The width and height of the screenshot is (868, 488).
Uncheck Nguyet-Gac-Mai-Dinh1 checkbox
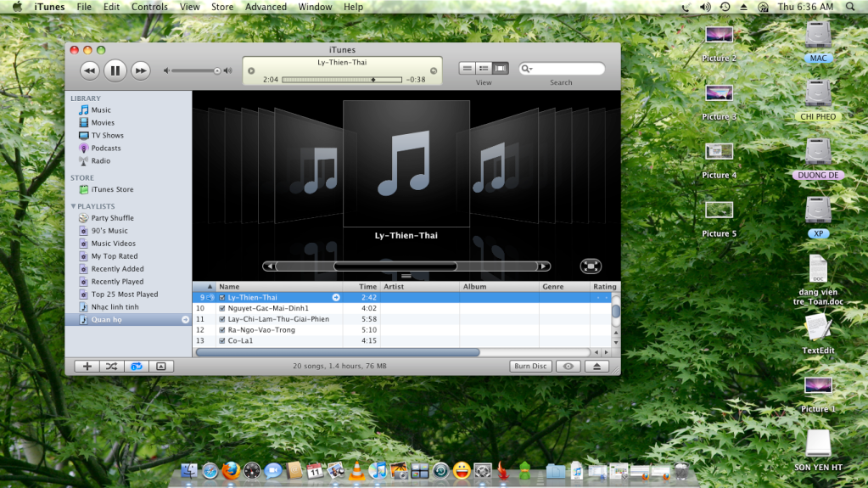tap(222, 309)
